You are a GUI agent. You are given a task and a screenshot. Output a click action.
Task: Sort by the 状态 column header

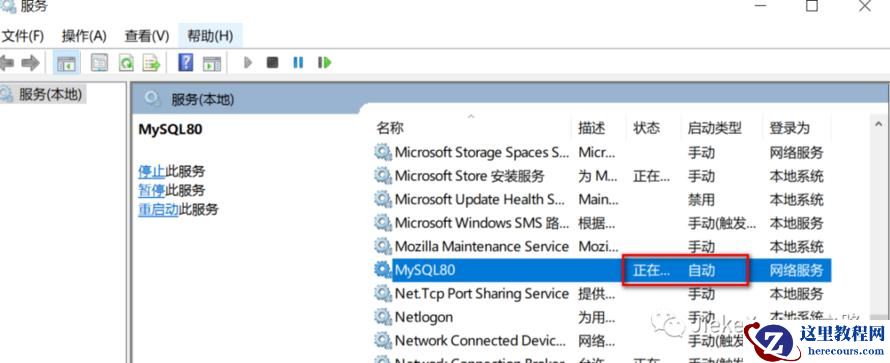coord(646,128)
